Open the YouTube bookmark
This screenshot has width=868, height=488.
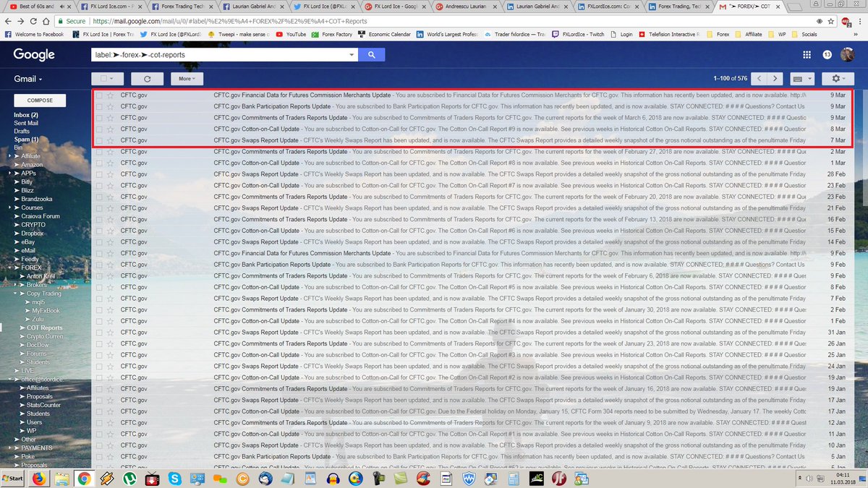pos(290,34)
